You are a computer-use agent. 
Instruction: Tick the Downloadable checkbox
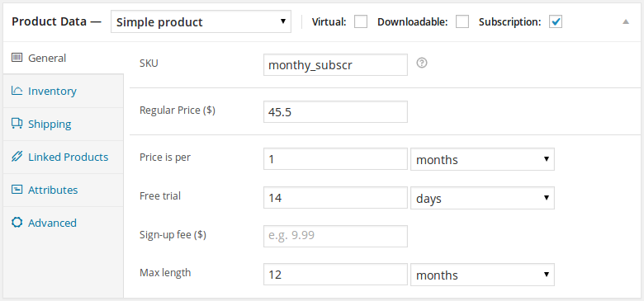click(x=462, y=21)
